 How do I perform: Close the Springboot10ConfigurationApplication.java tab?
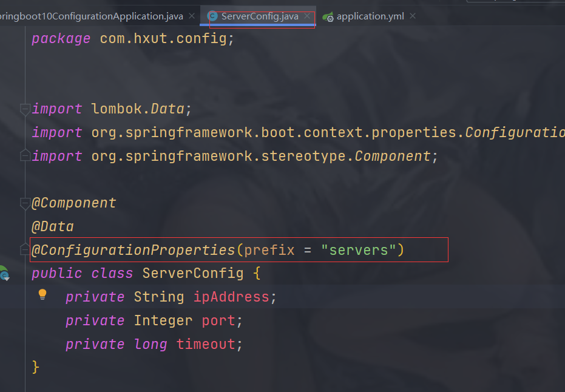coord(192,16)
